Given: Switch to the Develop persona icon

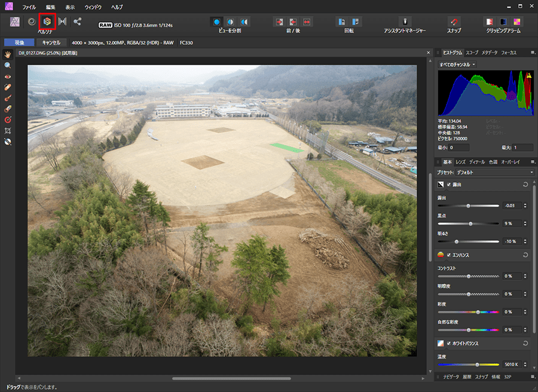Looking at the screenshot, I should pyautogui.click(x=47, y=22).
